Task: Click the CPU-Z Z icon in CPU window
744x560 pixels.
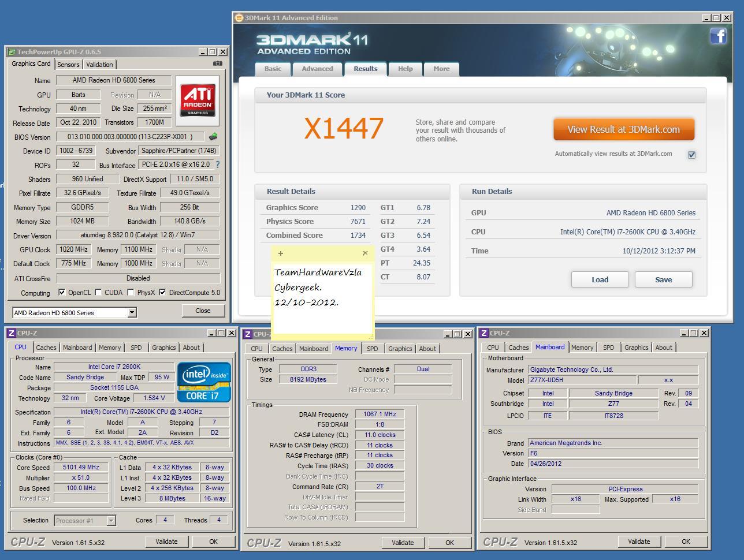Action: 12,333
